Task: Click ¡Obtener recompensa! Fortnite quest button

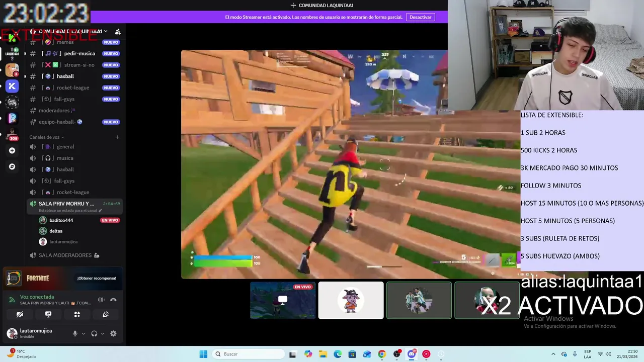Action: click(97, 278)
